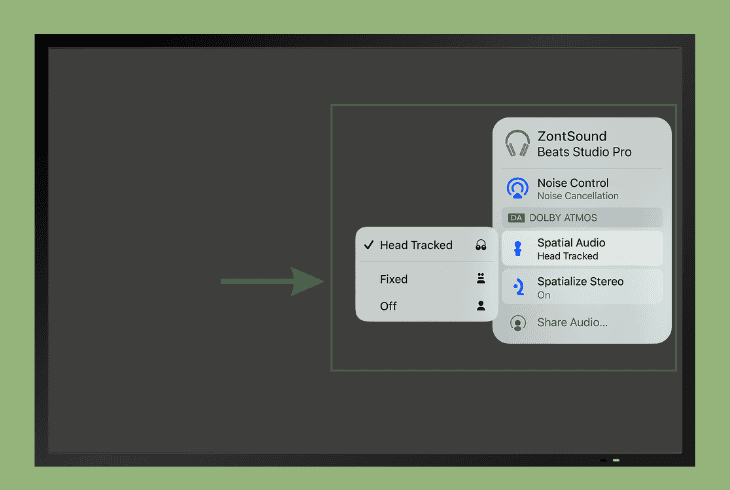Image resolution: width=730 pixels, height=490 pixels.
Task: Click the ZontSound device name
Action: (x=572, y=136)
